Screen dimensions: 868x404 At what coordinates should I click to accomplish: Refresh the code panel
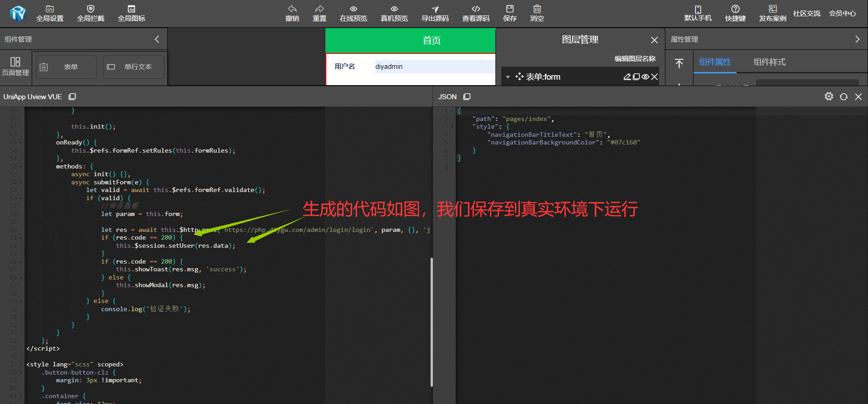[844, 96]
